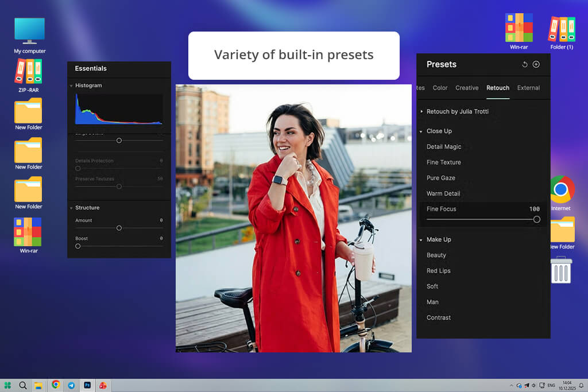Open the Internet Chrome desktop shortcut
The image size is (588, 392).
[562, 193]
